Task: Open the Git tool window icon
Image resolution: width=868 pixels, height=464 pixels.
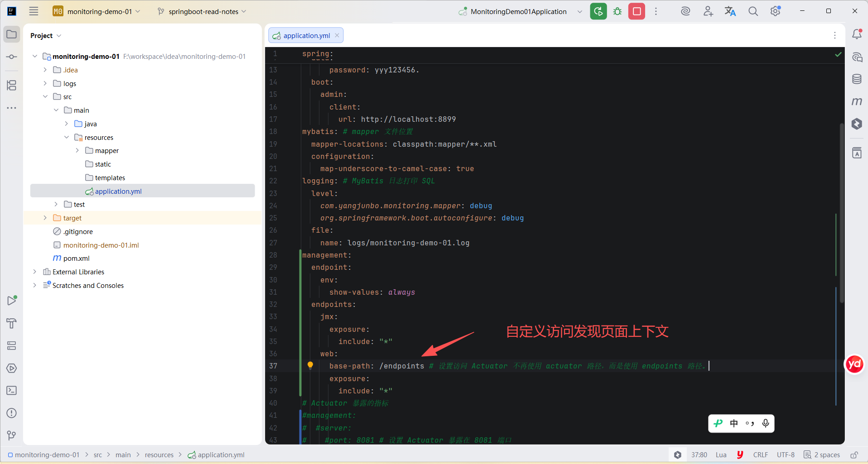Action: tap(12, 435)
